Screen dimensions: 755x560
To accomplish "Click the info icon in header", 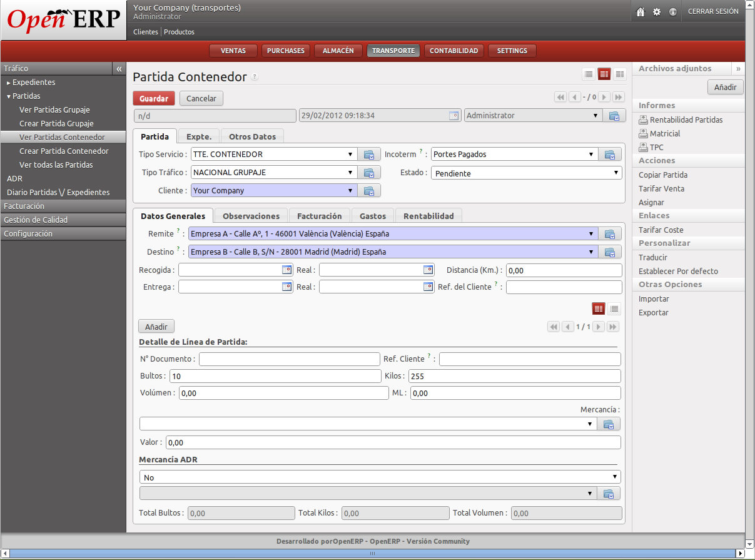I will [673, 11].
